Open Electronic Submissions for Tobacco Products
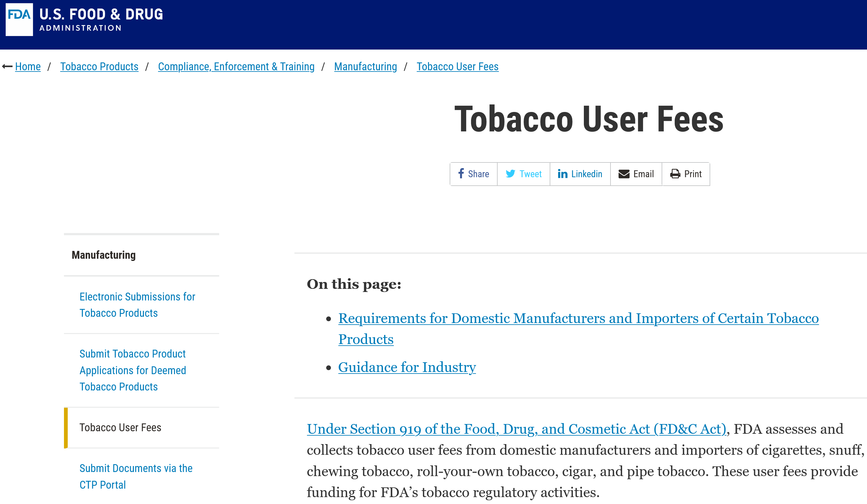This screenshot has width=867, height=504. coord(137,305)
